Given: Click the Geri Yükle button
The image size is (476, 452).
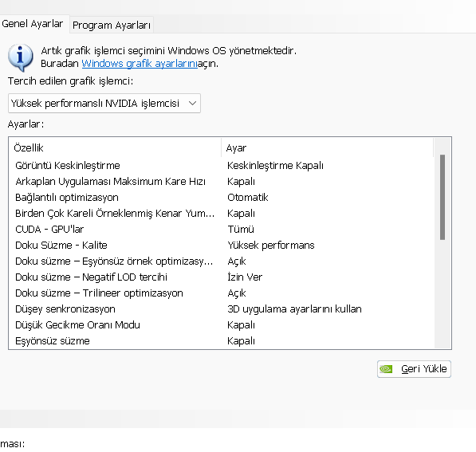Looking at the screenshot, I should pyautogui.click(x=414, y=369).
